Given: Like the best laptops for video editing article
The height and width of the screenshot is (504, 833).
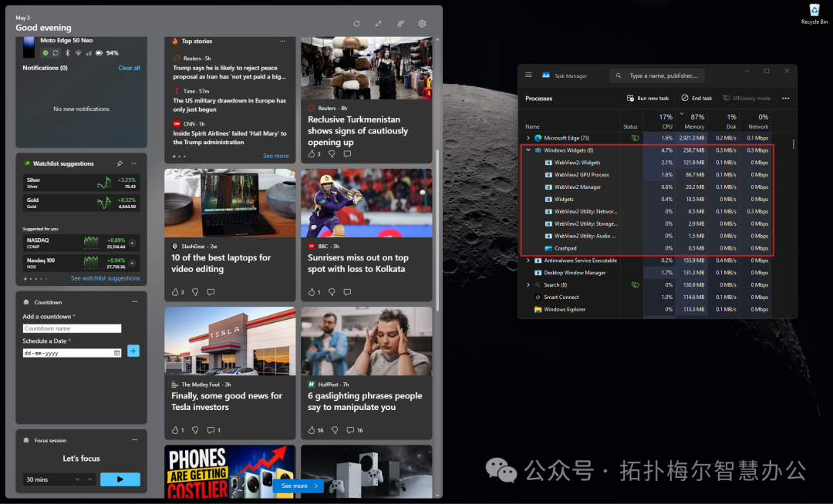Looking at the screenshot, I should pos(175,292).
